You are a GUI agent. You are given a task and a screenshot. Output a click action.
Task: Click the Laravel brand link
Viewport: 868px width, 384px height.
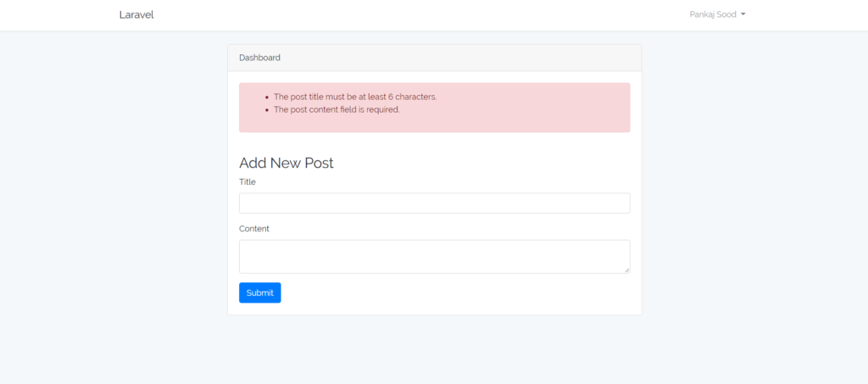point(136,15)
